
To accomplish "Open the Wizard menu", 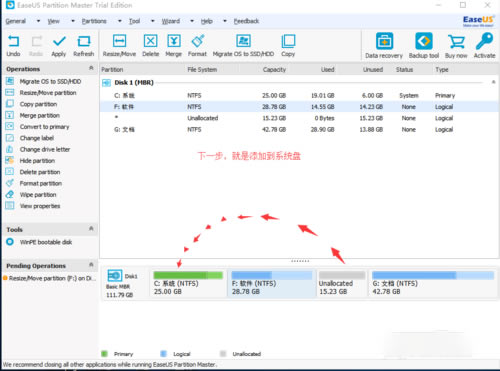I will point(171,21).
